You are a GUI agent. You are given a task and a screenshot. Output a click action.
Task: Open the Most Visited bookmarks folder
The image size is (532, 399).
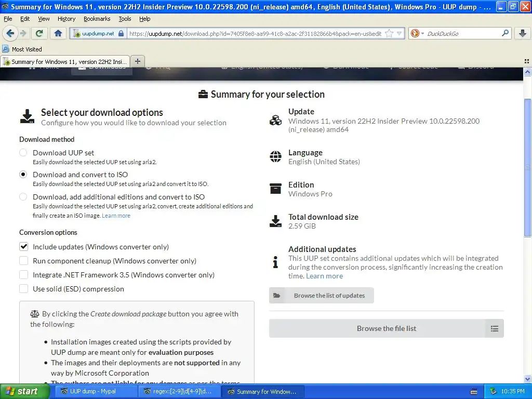22,49
